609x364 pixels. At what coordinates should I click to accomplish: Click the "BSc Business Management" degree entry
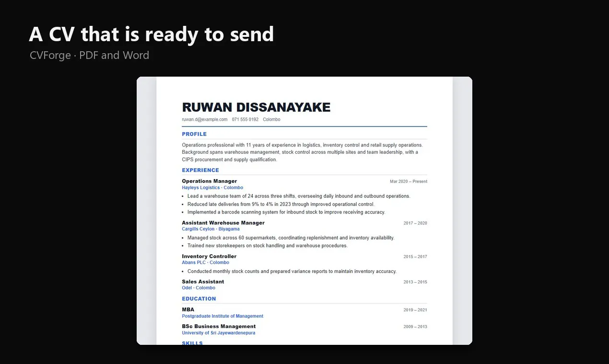coord(219,326)
